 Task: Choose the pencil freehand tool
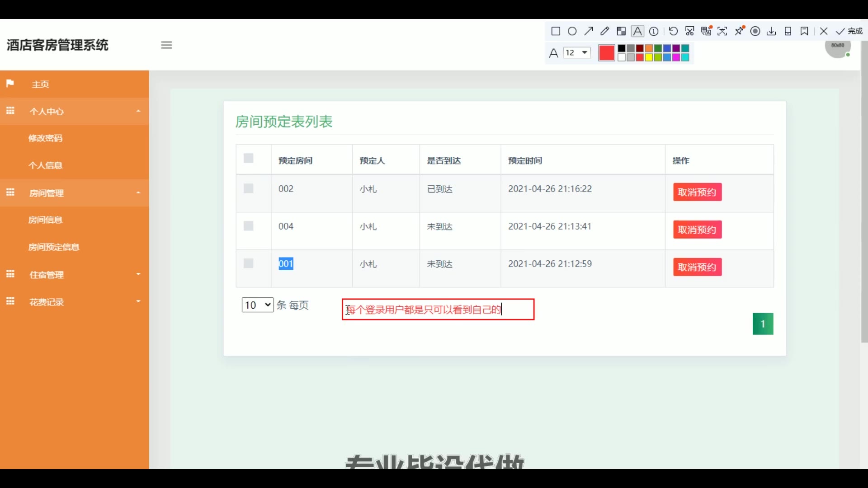(604, 31)
